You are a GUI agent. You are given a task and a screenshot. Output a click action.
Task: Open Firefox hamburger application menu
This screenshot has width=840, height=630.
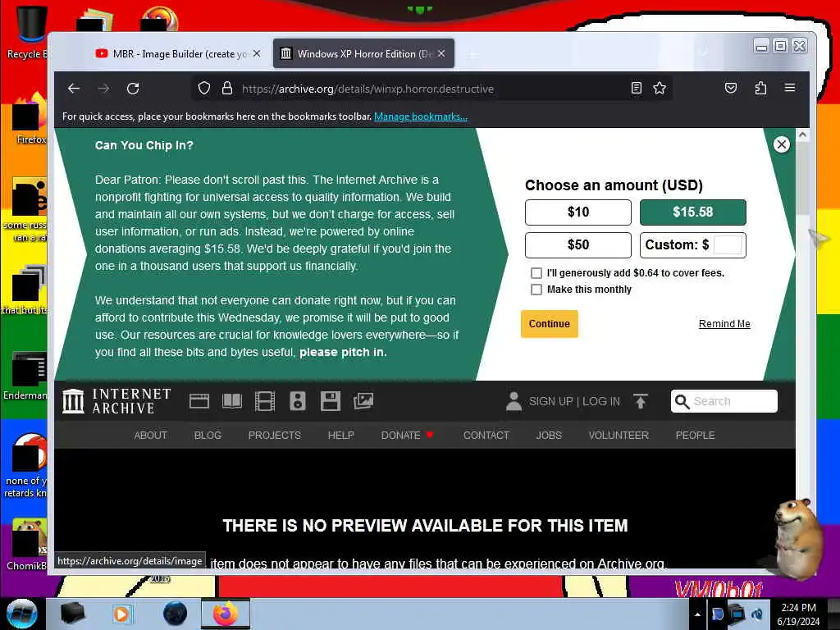pos(790,87)
